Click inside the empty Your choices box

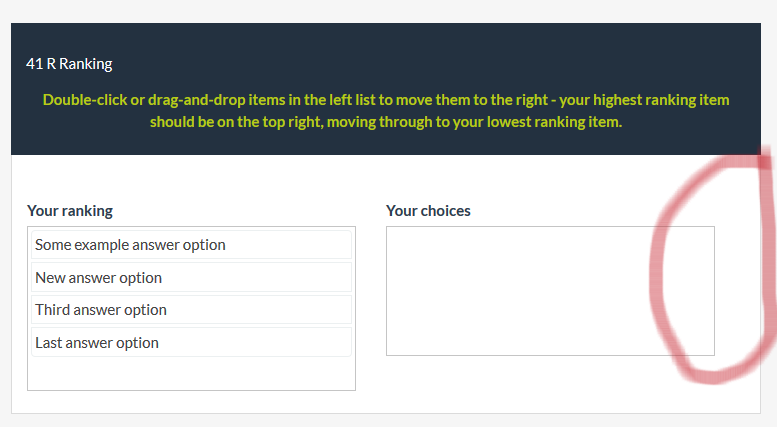point(550,290)
